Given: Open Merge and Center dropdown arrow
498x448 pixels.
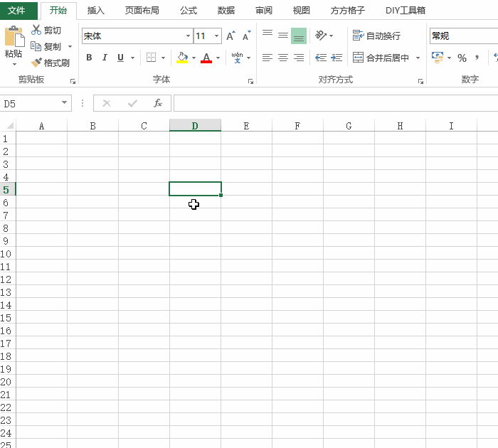Looking at the screenshot, I should 418,58.
